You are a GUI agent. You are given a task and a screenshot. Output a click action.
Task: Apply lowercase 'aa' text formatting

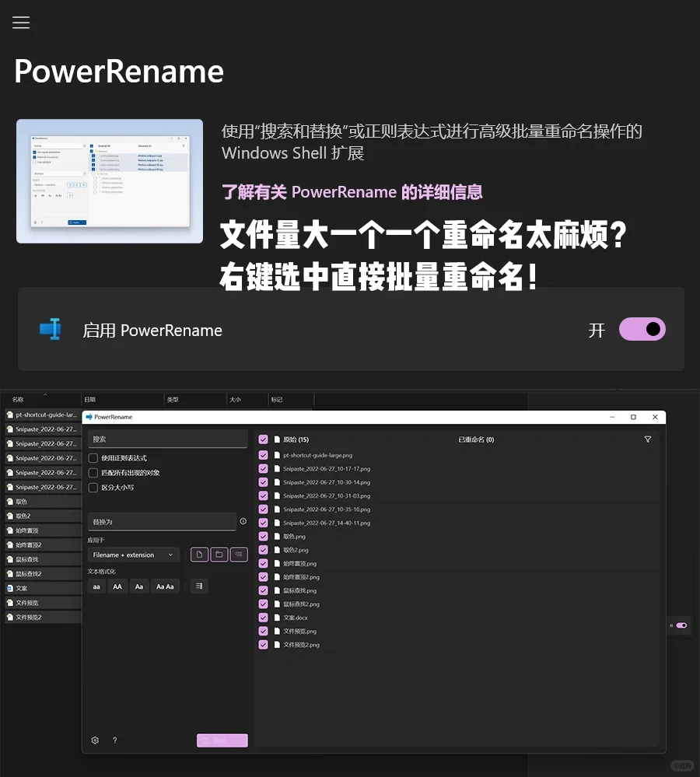pyautogui.click(x=96, y=586)
